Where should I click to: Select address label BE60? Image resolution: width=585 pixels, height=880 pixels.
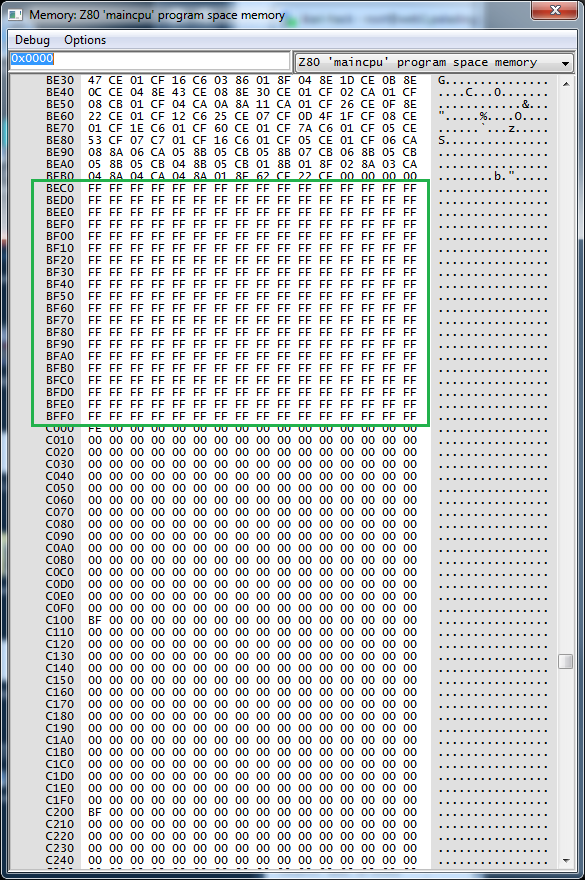pos(60,116)
